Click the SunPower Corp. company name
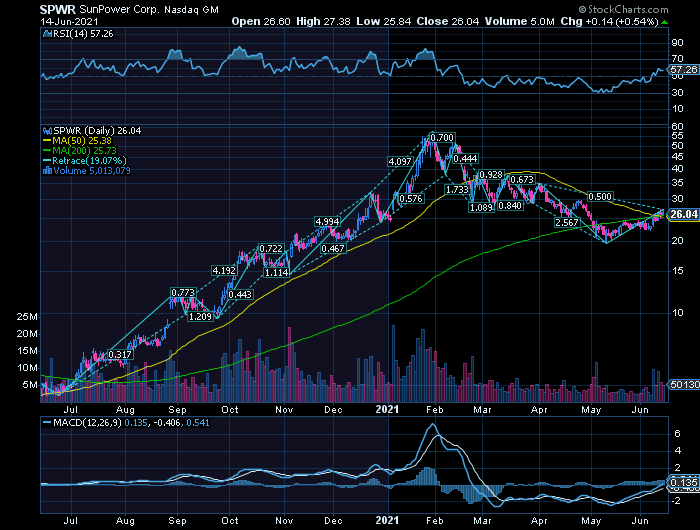Image resolution: width=700 pixels, height=530 pixels. click(119, 9)
